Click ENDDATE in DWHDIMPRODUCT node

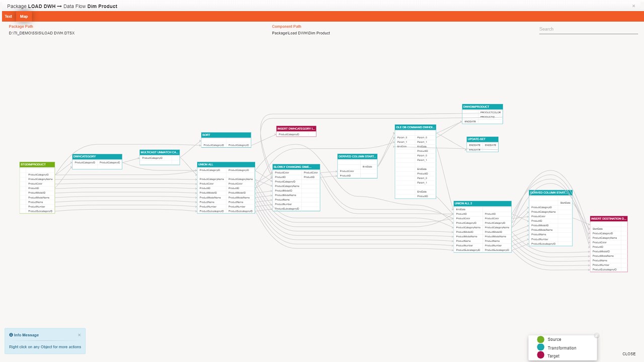[x=470, y=121]
